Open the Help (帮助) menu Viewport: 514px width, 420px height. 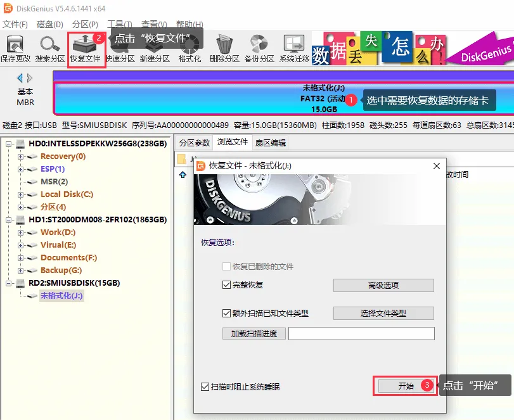pos(190,24)
